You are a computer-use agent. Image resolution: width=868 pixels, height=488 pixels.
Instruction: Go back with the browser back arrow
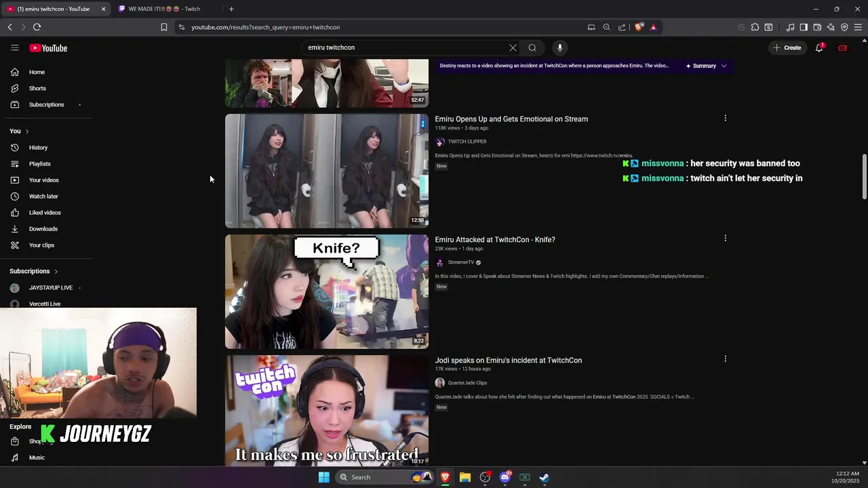click(9, 27)
